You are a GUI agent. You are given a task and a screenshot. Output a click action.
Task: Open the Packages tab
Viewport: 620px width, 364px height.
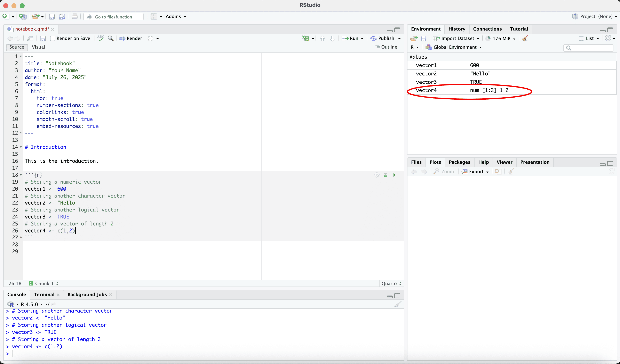(459, 162)
